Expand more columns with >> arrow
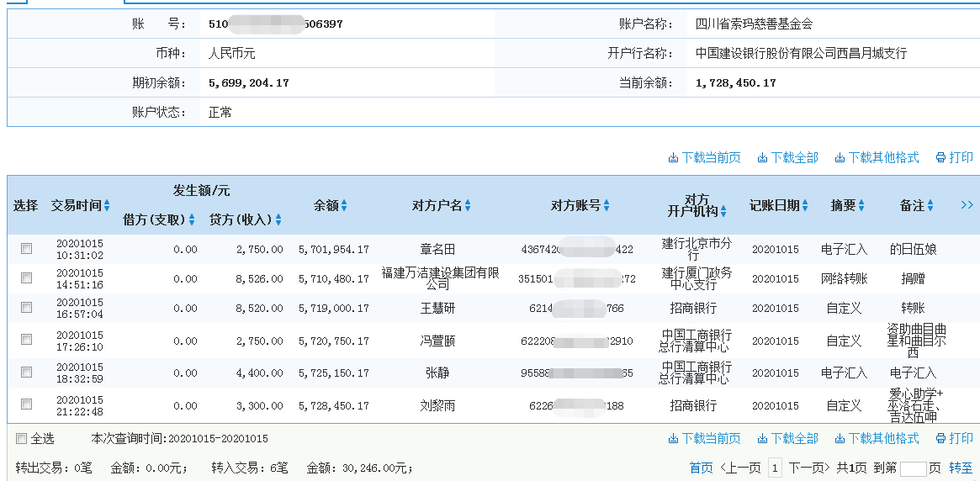The height and width of the screenshot is (481, 980). click(x=967, y=204)
